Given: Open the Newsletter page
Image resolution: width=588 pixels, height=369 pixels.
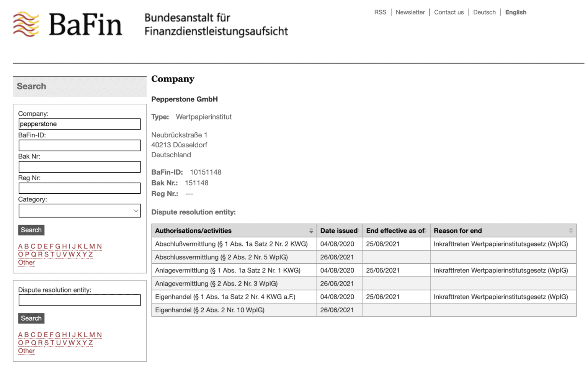Looking at the screenshot, I should pos(410,12).
